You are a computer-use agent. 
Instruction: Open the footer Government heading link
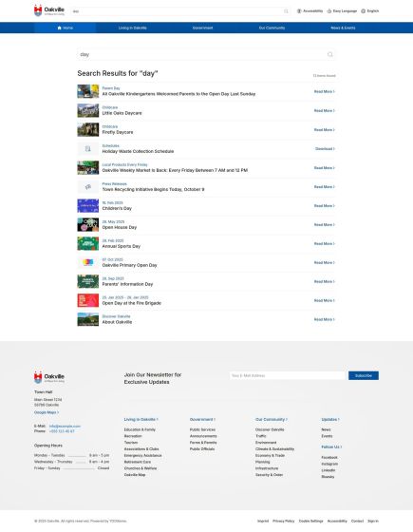202,419
